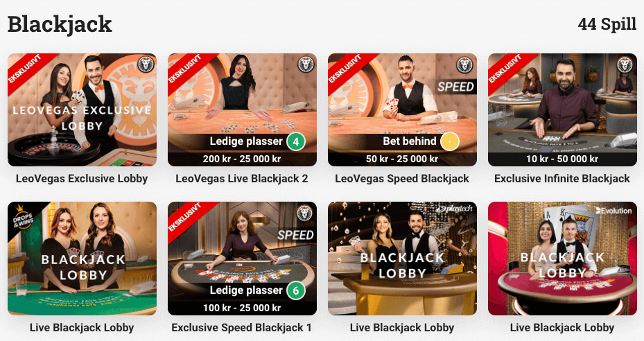Click the lion logo on Exclusive Infinite Blackjack tile
The width and height of the screenshot is (644, 341).
point(625,64)
